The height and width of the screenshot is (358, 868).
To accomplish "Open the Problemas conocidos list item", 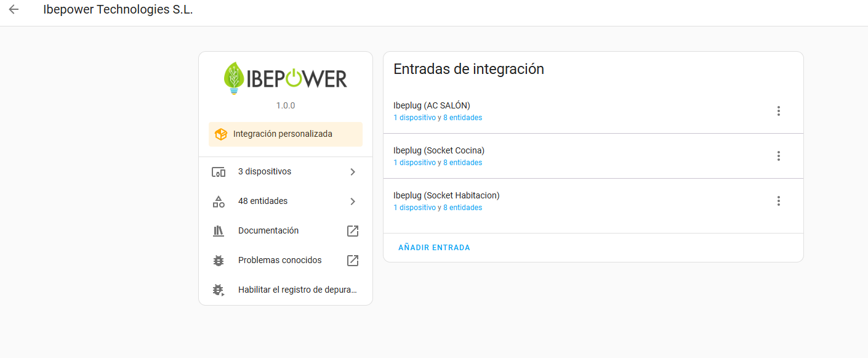I will [x=286, y=261].
